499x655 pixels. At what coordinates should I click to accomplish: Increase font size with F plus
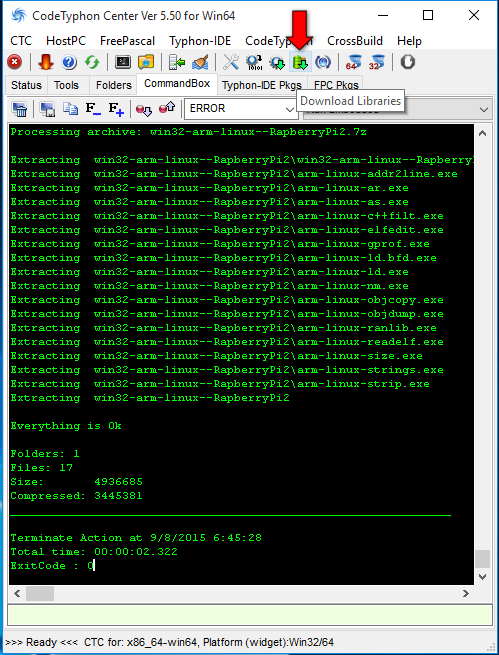click(116, 109)
